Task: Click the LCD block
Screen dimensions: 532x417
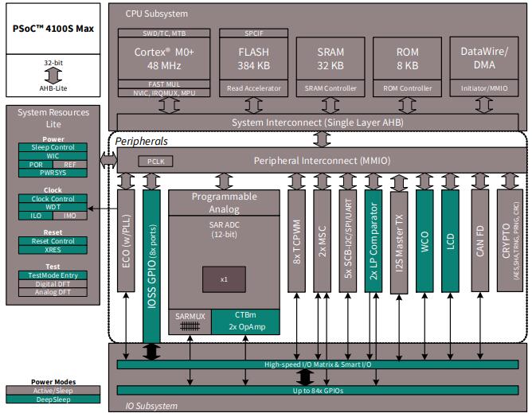Action: (450, 240)
